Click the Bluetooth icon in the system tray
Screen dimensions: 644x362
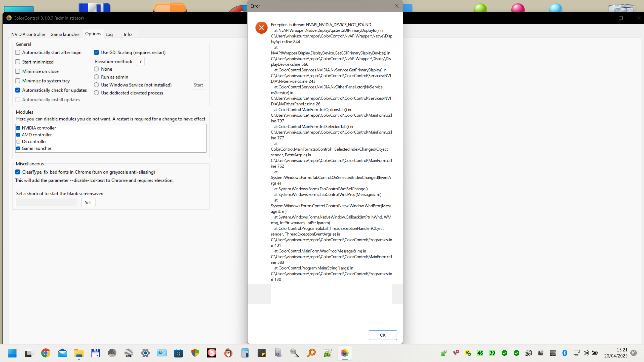click(x=565, y=353)
